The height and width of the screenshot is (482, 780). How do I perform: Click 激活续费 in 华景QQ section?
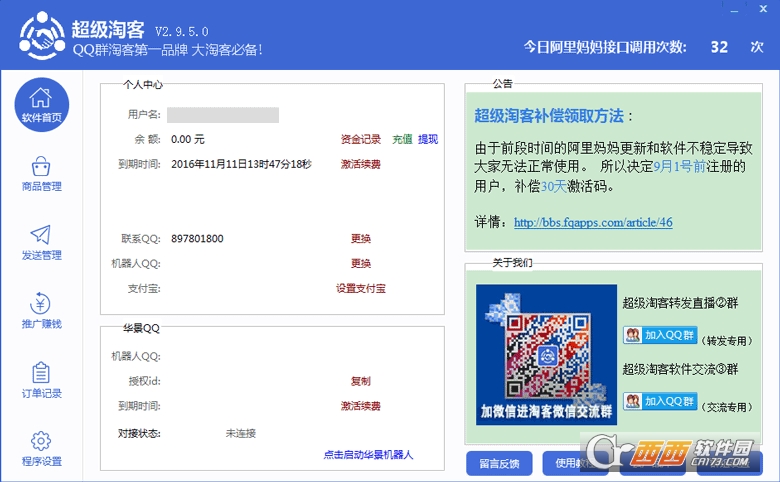pos(361,406)
